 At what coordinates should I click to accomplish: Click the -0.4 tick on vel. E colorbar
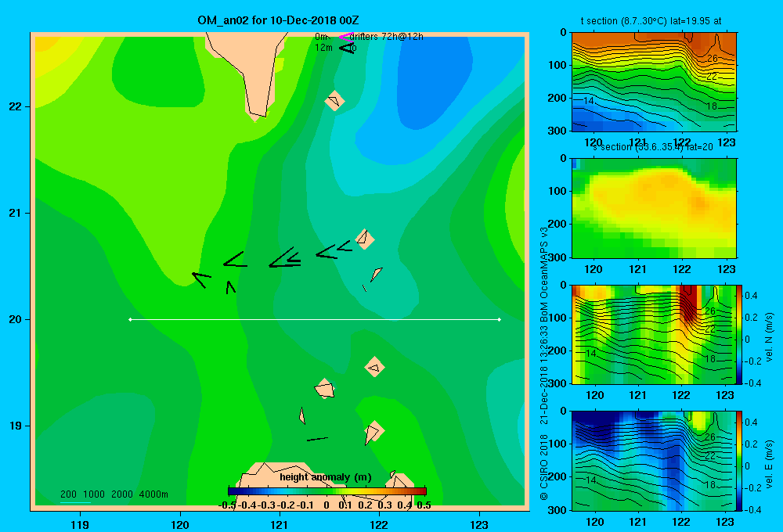(752, 509)
